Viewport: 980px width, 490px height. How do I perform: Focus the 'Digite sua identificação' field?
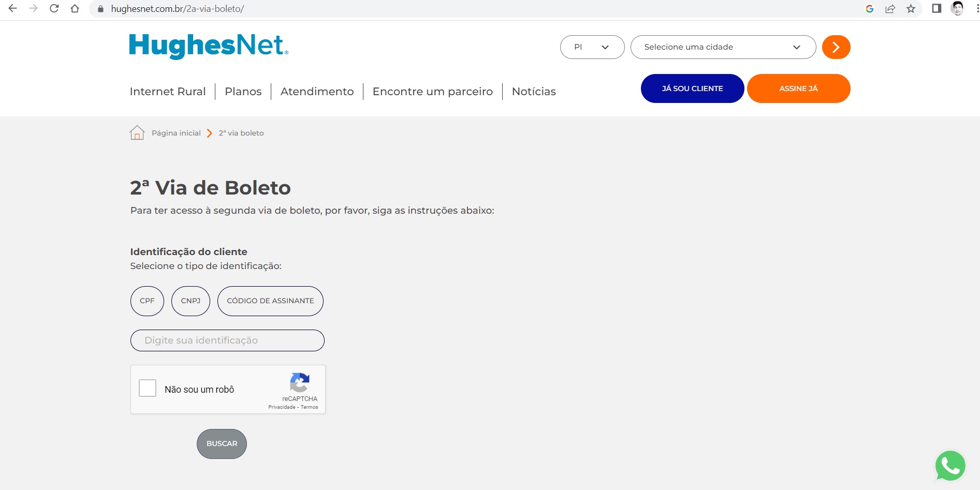pyautogui.click(x=227, y=340)
